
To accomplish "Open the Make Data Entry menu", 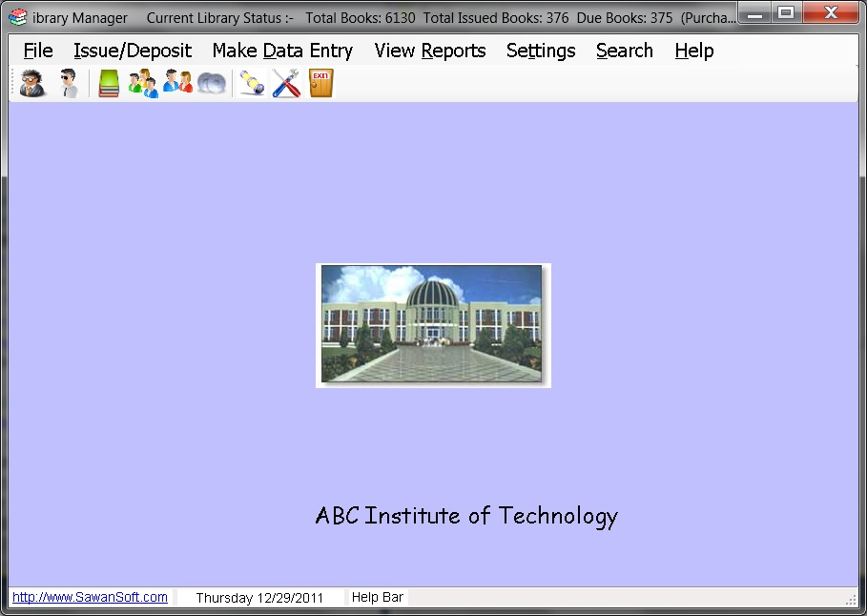I will tap(282, 51).
